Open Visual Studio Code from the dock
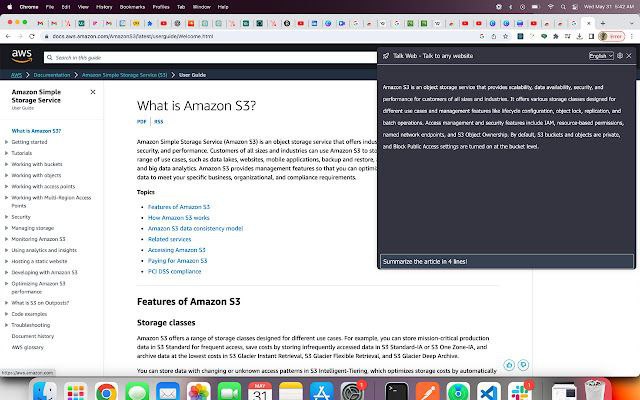Screen dimensions: 640x400 point(489,392)
